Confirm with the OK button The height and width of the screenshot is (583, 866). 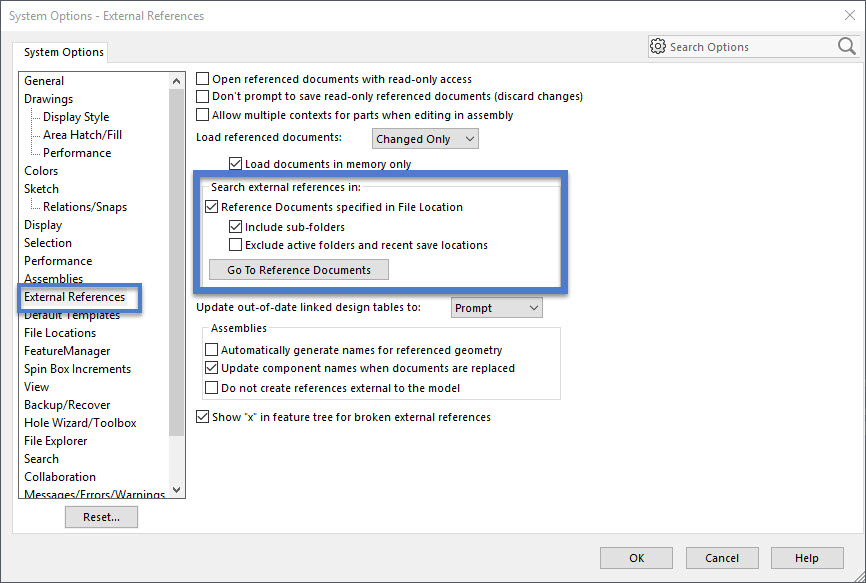pos(636,558)
